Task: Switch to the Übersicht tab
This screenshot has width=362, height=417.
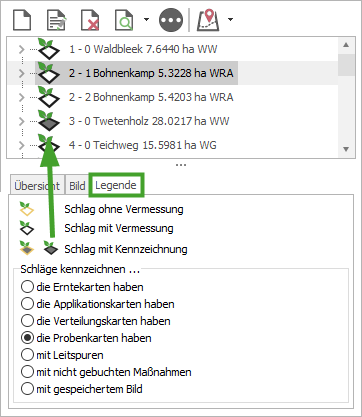Action: tap(37, 186)
